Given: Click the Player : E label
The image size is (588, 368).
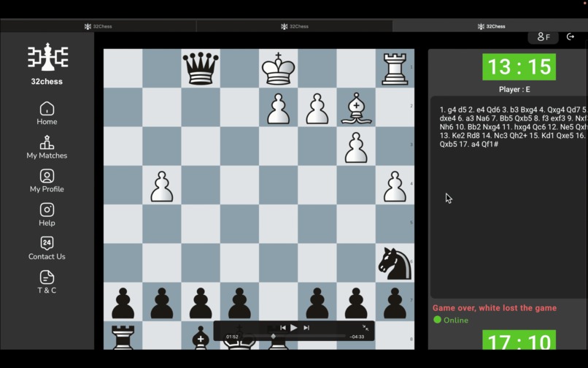Looking at the screenshot, I should point(514,89).
